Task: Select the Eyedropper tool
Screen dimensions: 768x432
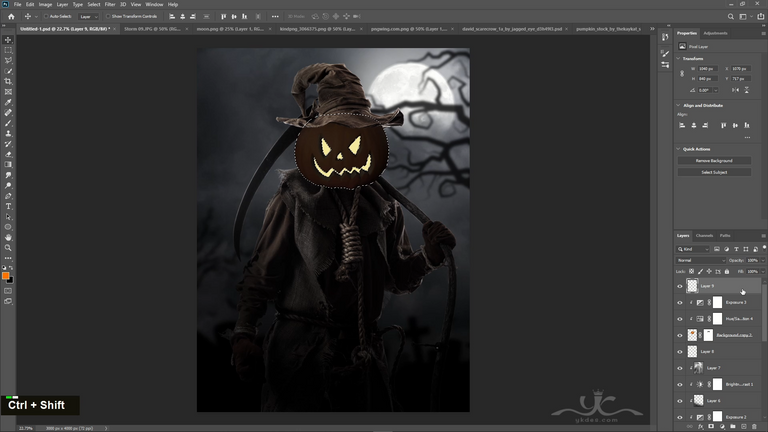Action: pos(8,102)
